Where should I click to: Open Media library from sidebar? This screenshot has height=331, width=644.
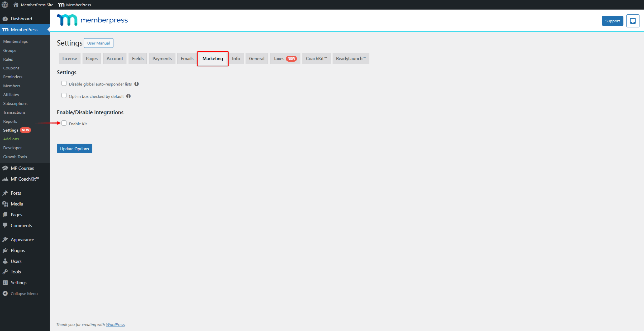(17, 204)
